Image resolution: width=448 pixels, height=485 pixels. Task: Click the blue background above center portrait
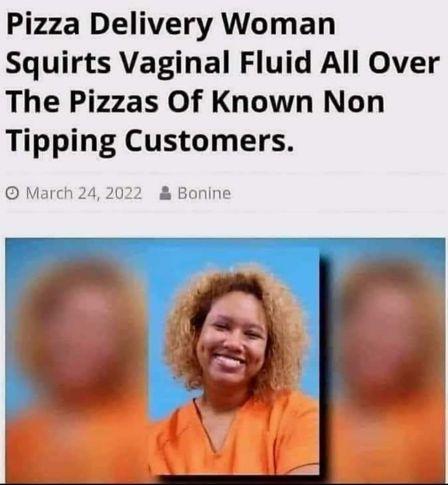click(235, 257)
